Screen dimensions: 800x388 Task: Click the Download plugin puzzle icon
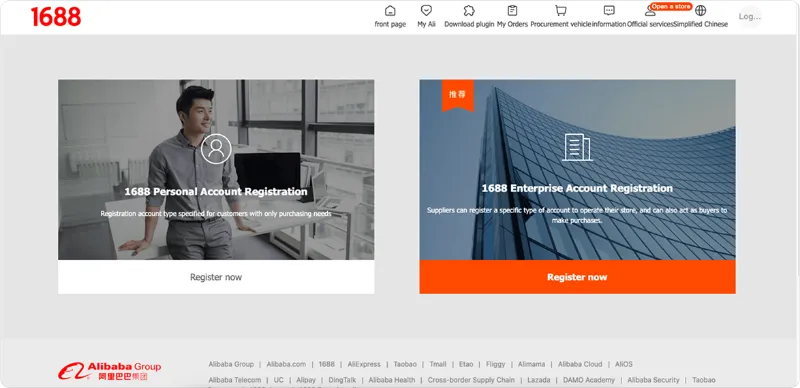[x=469, y=10]
